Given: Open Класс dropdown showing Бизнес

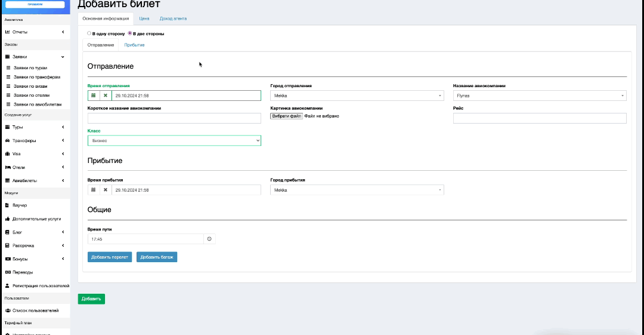Looking at the screenshot, I should tap(174, 140).
